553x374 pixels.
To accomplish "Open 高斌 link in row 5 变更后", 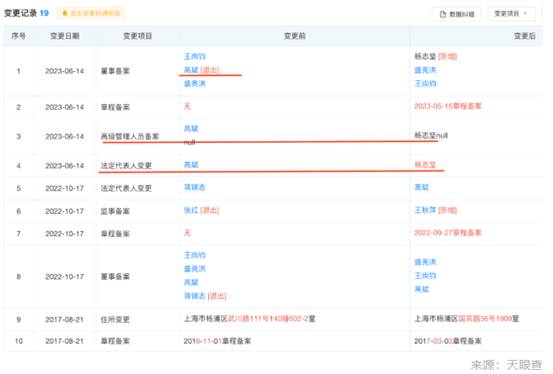I will pyautogui.click(x=422, y=187).
